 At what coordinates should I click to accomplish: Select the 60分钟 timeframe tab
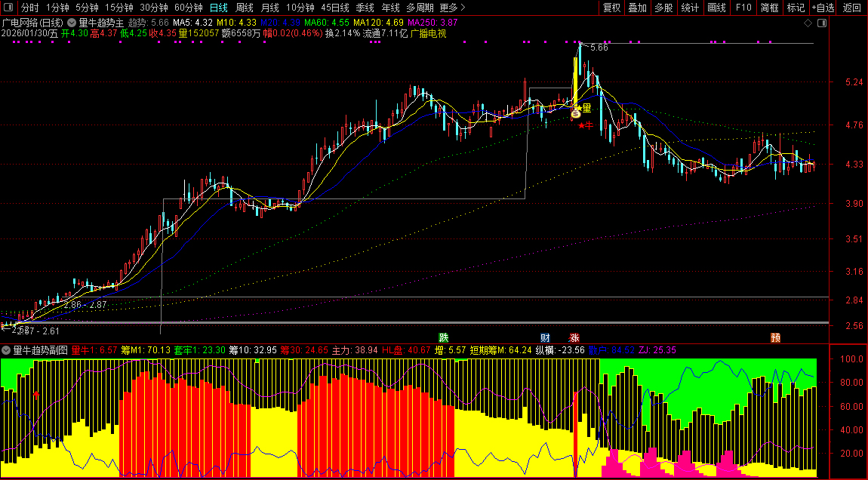click(189, 8)
